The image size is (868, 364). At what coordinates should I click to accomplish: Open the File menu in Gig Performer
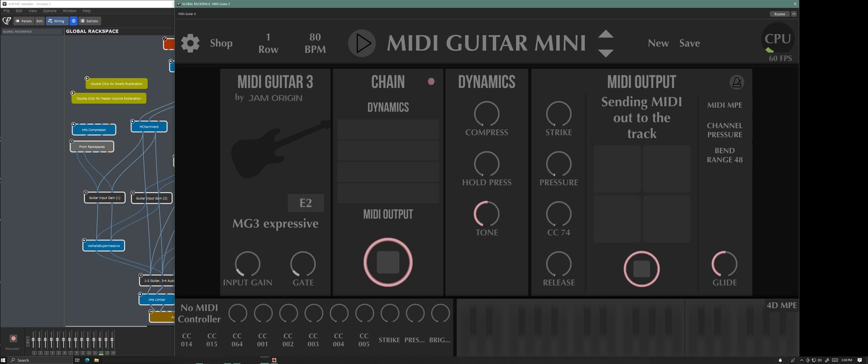tap(6, 11)
